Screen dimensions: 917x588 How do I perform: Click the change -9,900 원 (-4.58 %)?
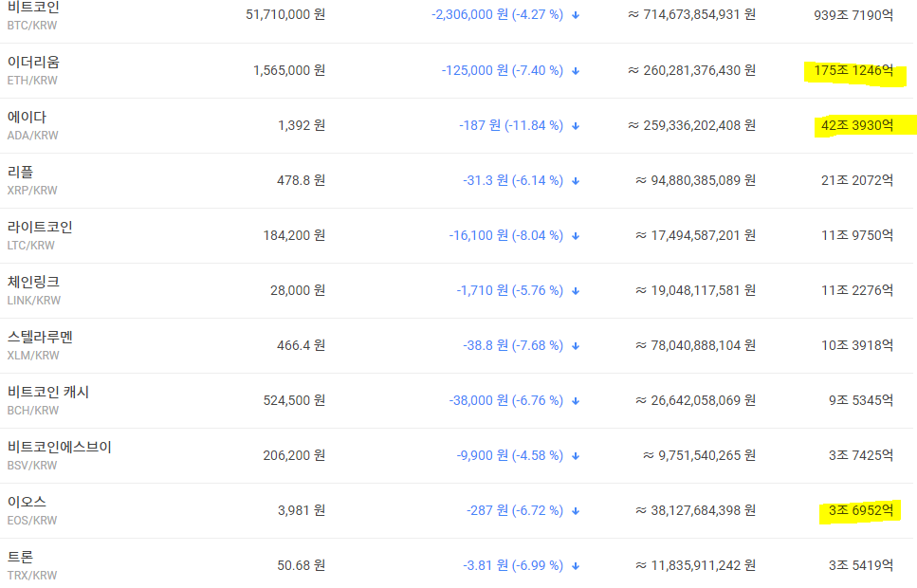point(510,455)
